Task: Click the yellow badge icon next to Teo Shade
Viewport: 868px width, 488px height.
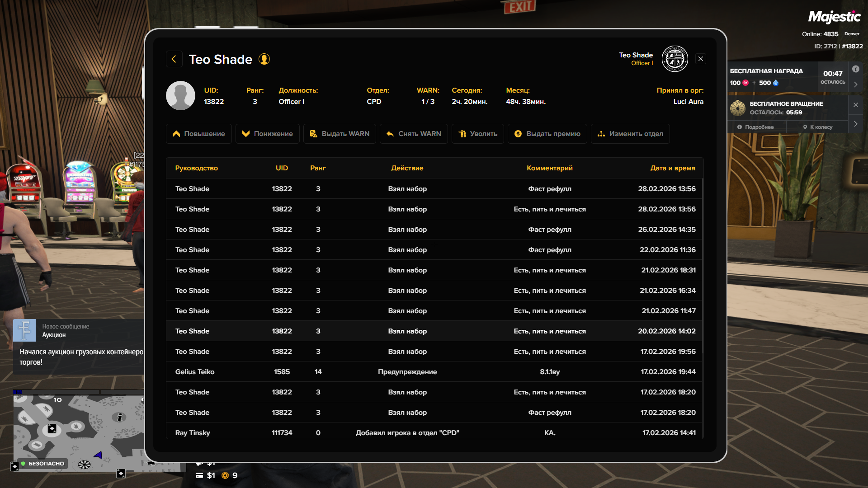Action: click(264, 59)
